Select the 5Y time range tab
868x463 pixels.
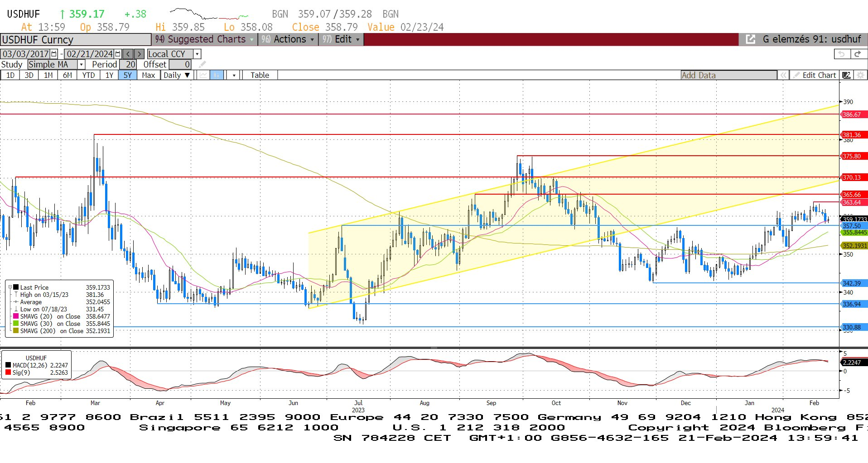tap(128, 75)
